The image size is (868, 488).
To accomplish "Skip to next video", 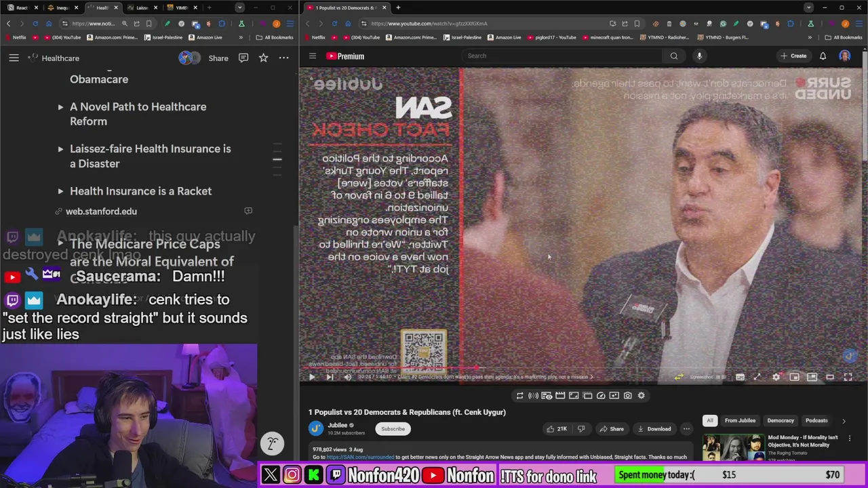I will [x=330, y=377].
